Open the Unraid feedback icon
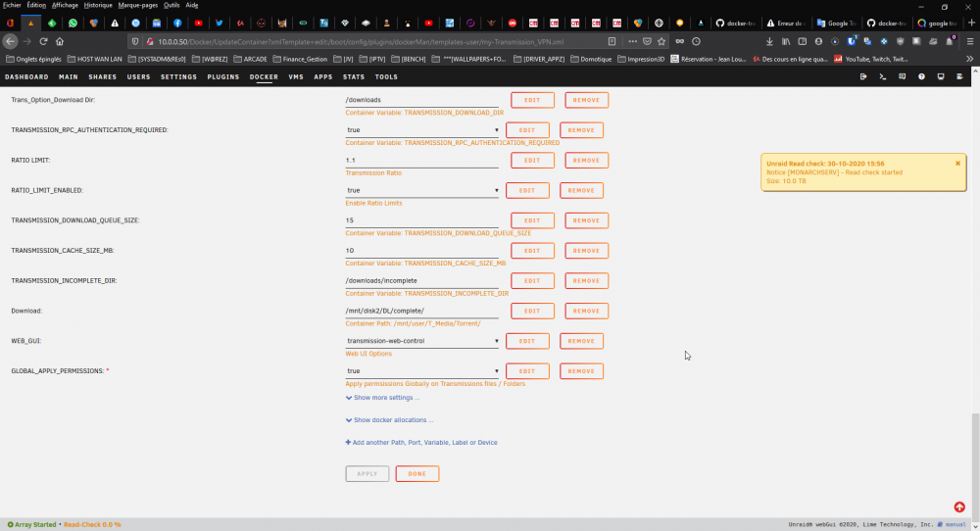Screen dimensions: 980x531 tap(902, 76)
